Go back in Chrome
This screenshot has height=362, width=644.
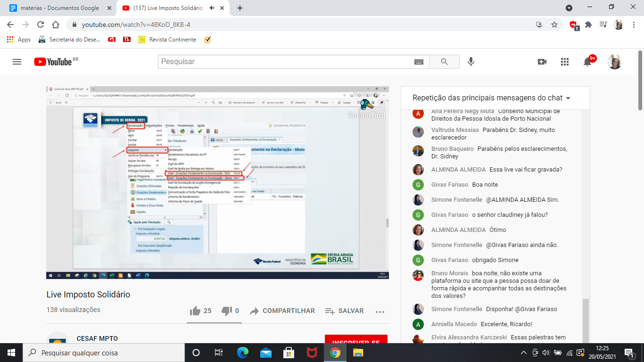[x=10, y=25]
